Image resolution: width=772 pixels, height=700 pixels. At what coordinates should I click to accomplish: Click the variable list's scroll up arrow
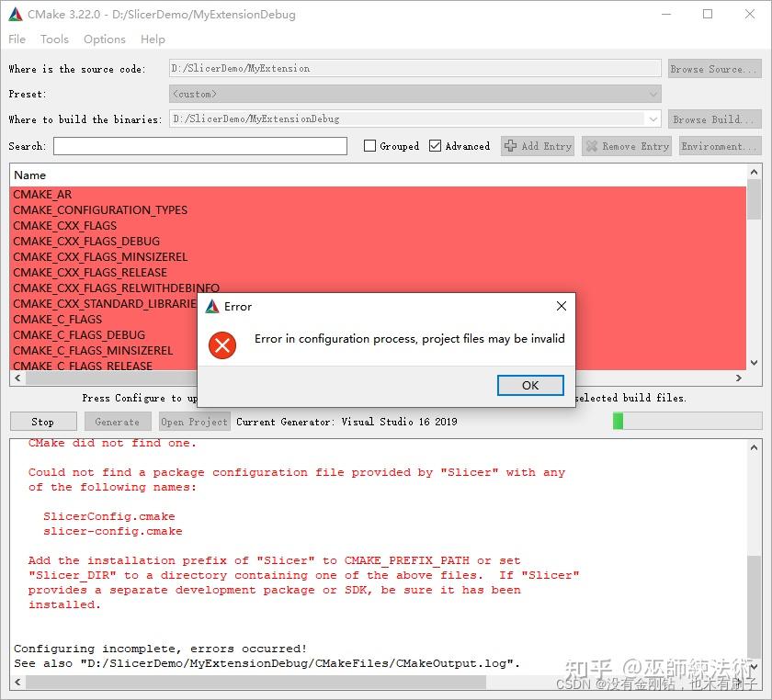pos(754,172)
